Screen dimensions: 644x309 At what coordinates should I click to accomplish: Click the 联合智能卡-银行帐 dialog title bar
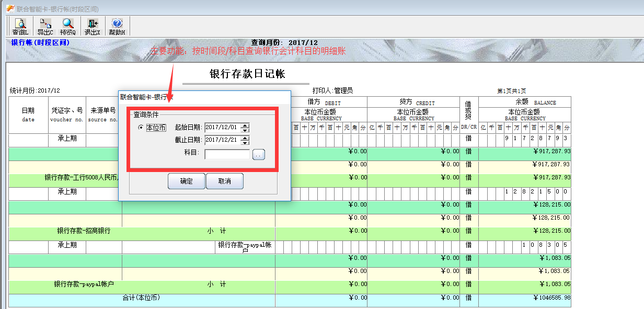[x=204, y=97]
